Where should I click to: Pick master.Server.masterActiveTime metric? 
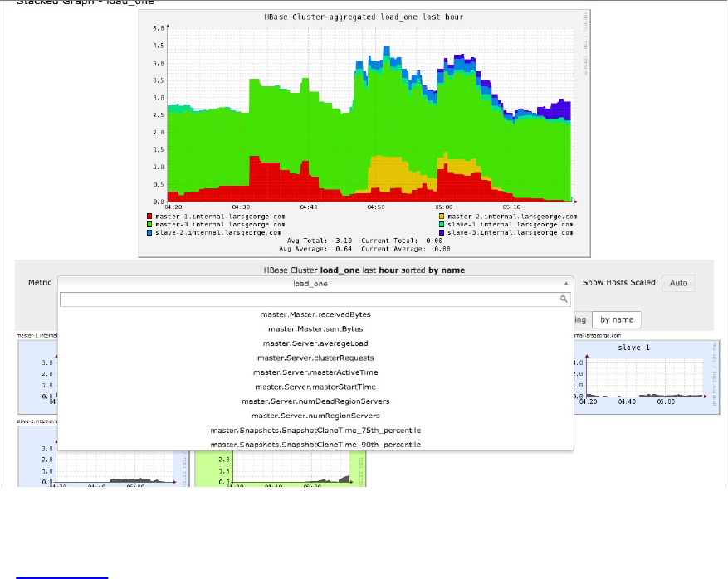tap(315, 372)
